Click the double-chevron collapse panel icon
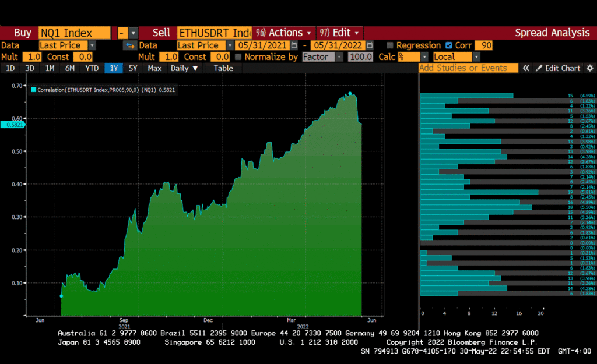The height and width of the screenshot is (364, 597). coord(526,68)
